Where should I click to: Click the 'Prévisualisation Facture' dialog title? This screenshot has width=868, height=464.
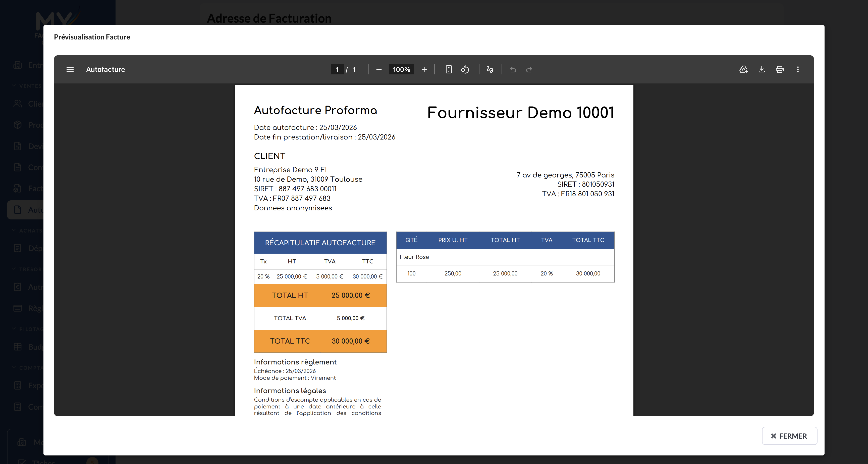(x=92, y=37)
